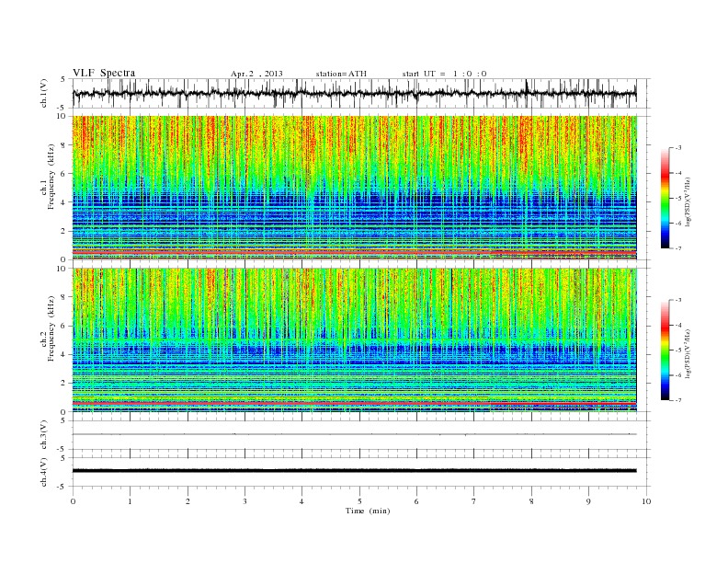
Task: Click the ch.2 spectrogram panel
Action: click(x=355, y=340)
